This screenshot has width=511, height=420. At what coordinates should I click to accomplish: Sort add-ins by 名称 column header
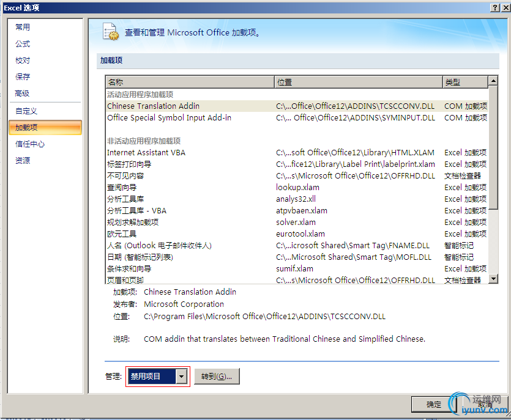point(190,82)
